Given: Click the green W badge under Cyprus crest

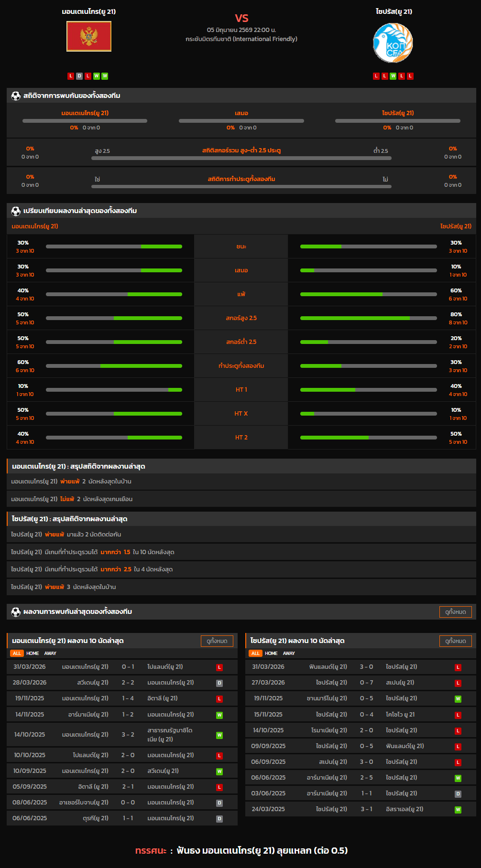Looking at the screenshot, I should pos(393,76).
